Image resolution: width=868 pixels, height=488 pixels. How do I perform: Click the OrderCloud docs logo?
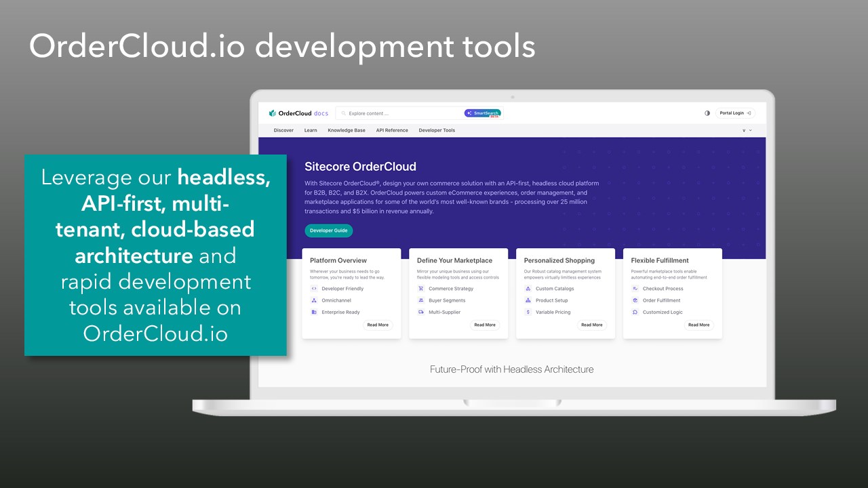click(298, 113)
